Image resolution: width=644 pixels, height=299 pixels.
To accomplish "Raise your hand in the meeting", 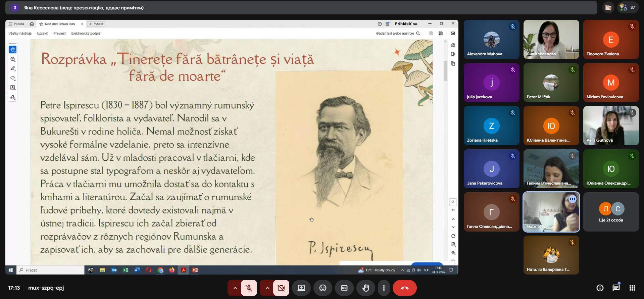I will (x=365, y=288).
